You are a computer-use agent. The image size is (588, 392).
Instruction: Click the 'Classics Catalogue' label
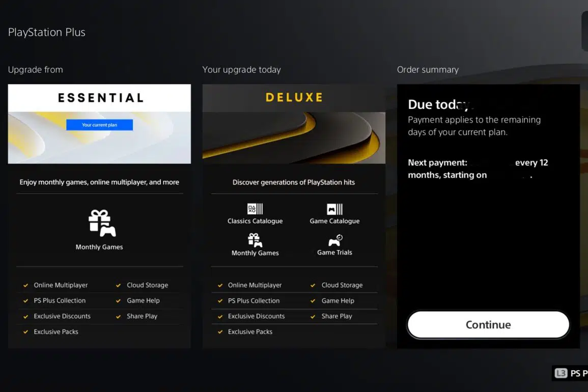(x=255, y=221)
